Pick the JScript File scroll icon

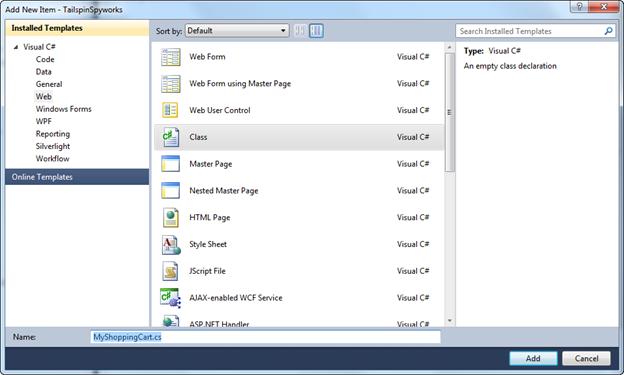(x=171, y=271)
